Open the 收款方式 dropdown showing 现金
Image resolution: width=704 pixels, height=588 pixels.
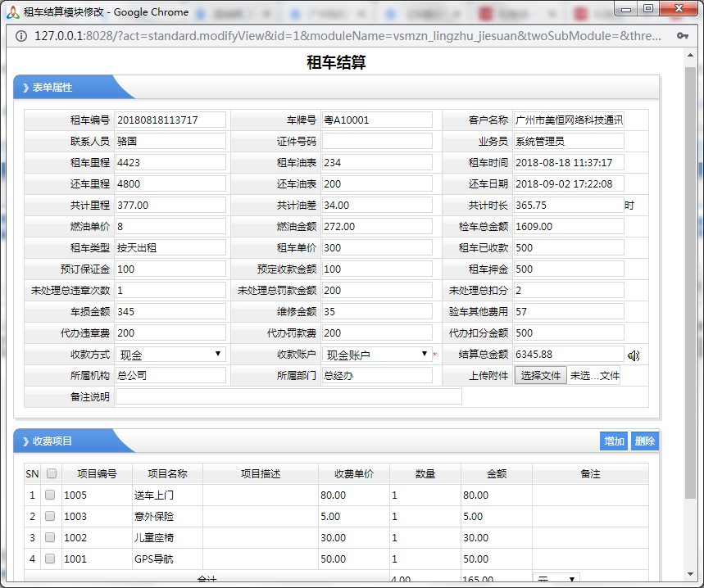pos(170,354)
